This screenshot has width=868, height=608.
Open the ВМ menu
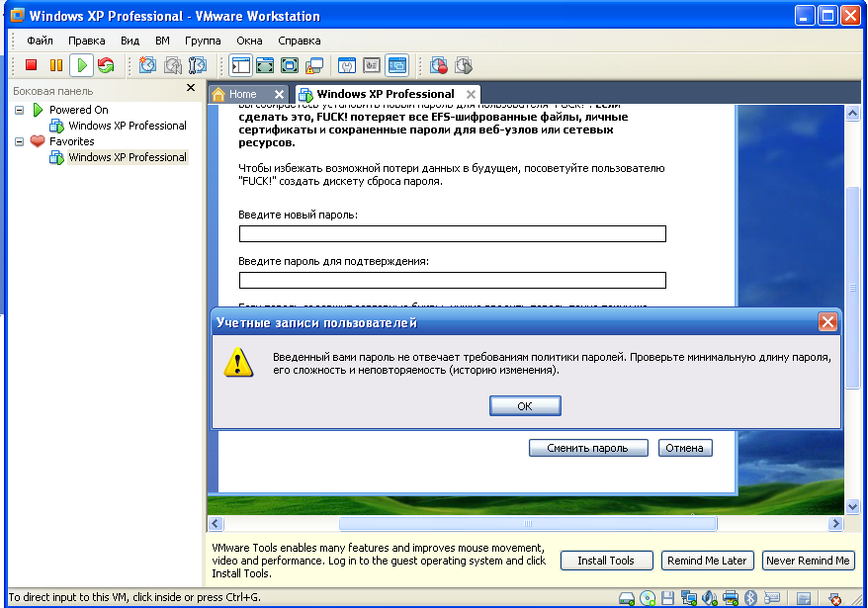click(x=162, y=41)
